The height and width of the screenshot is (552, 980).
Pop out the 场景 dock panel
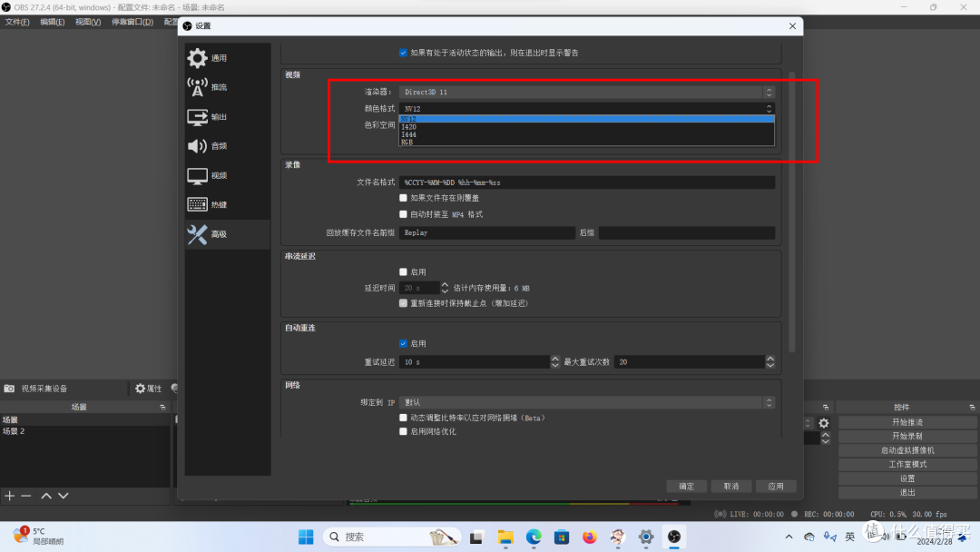(162, 407)
